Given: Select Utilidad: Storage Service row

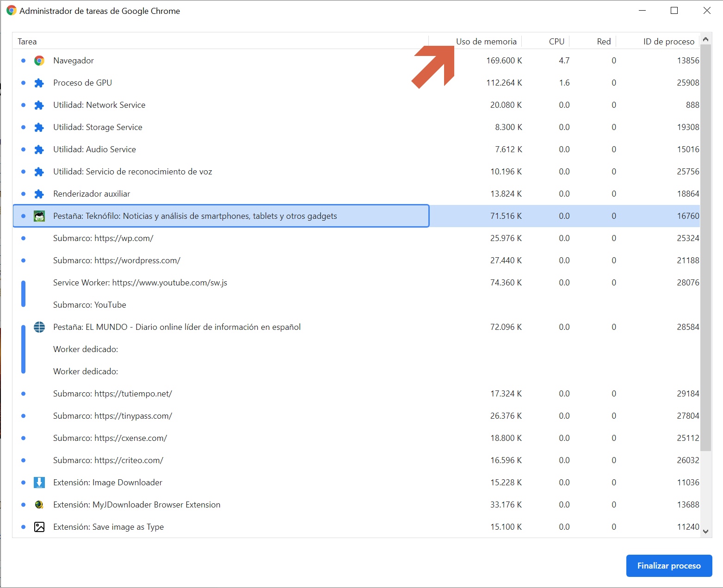Looking at the screenshot, I should point(356,127).
